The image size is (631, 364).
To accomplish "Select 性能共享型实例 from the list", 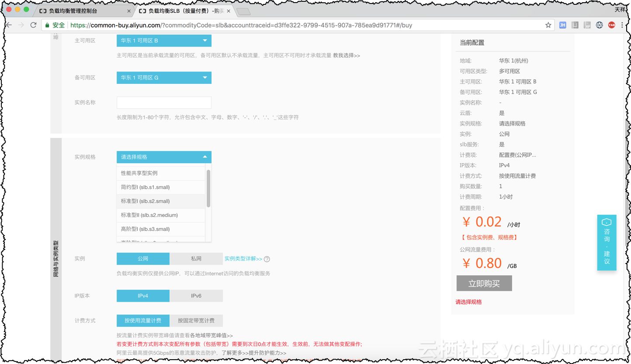I will [x=161, y=173].
